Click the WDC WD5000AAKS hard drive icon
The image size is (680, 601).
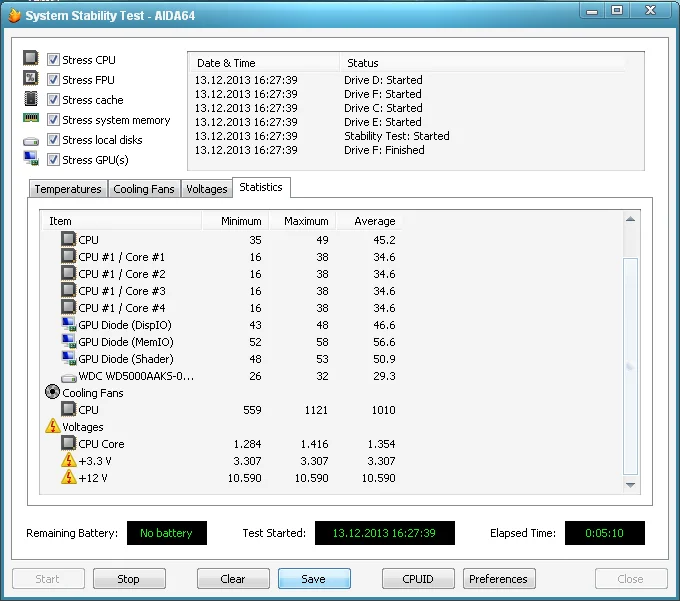coord(68,377)
